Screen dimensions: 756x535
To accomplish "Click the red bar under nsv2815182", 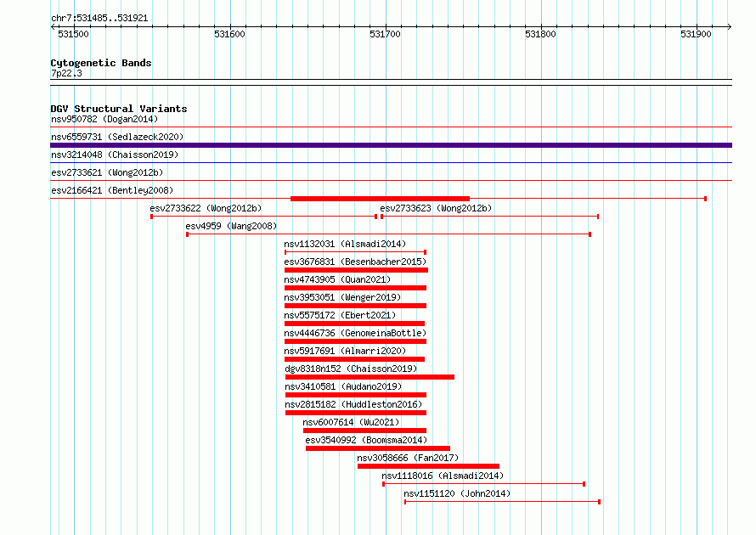I will coord(356,413).
